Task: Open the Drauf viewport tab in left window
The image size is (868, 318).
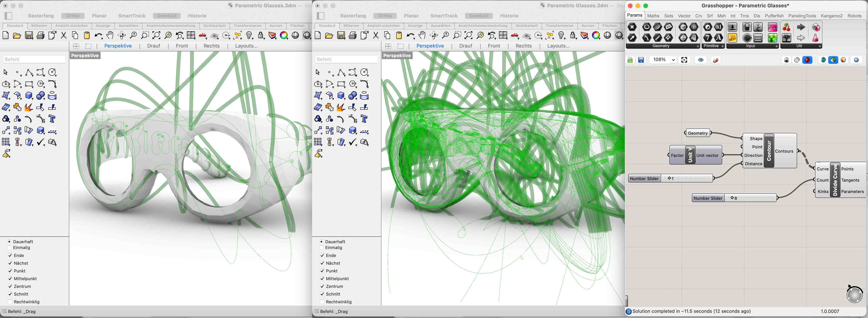Action: [x=153, y=46]
